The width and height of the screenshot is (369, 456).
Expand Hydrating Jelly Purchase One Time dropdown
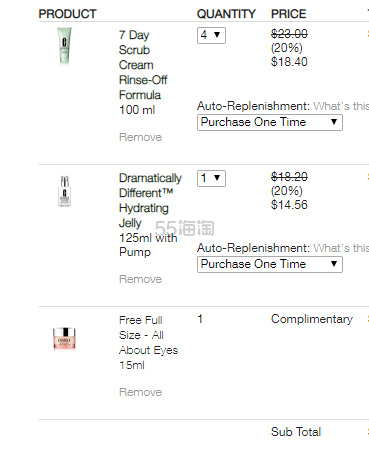click(270, 264)
